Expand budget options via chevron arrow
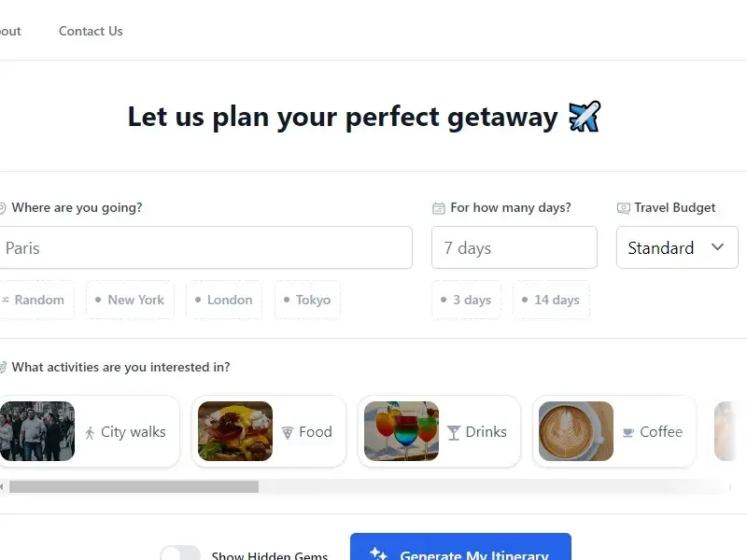747x560 pixels. coord(717,247)
